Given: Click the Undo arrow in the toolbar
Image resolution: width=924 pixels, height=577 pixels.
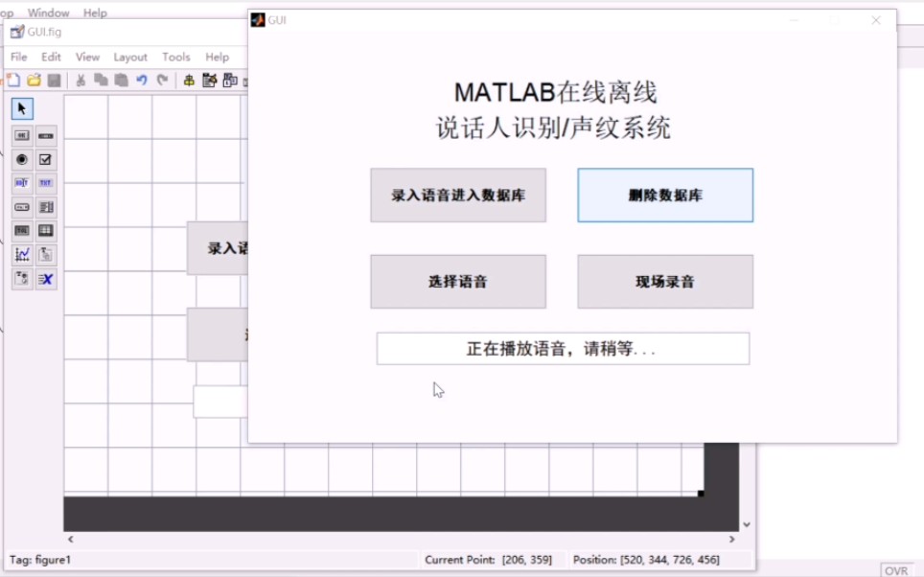Looking at the screenshot, I should point(142,80).
